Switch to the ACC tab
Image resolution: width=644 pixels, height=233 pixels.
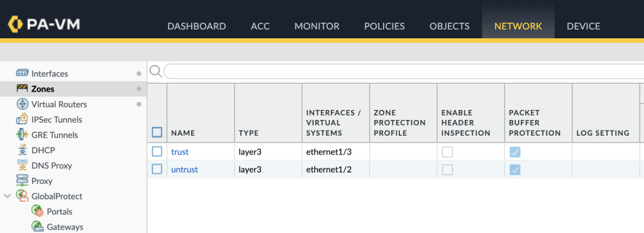pyautogui.click(x=260, y=26)
